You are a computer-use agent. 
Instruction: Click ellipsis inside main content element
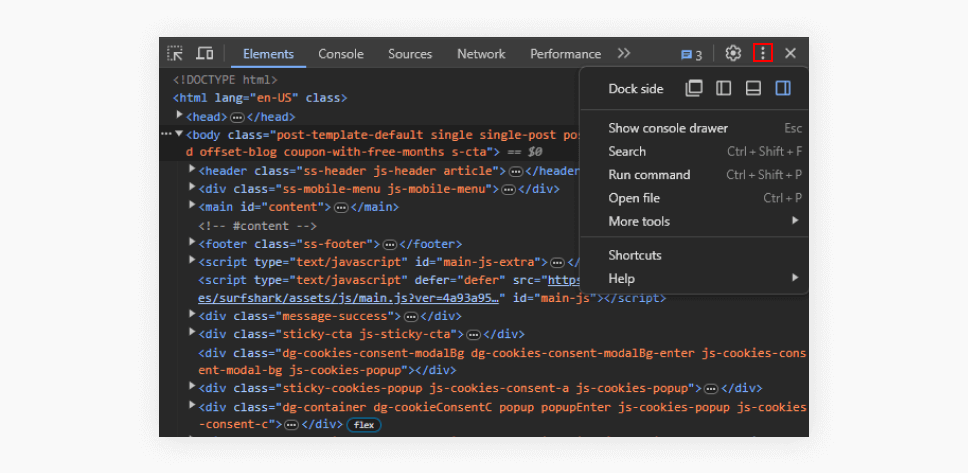click(341, 208)
